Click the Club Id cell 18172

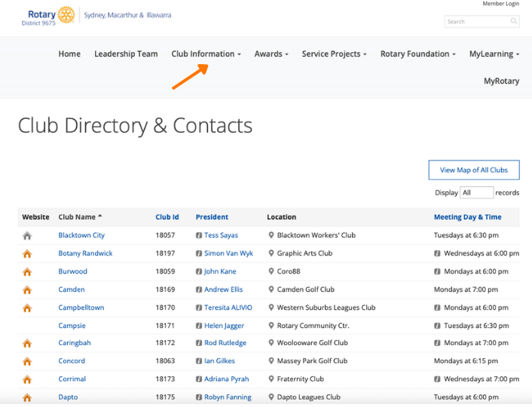tap(165, 343)
